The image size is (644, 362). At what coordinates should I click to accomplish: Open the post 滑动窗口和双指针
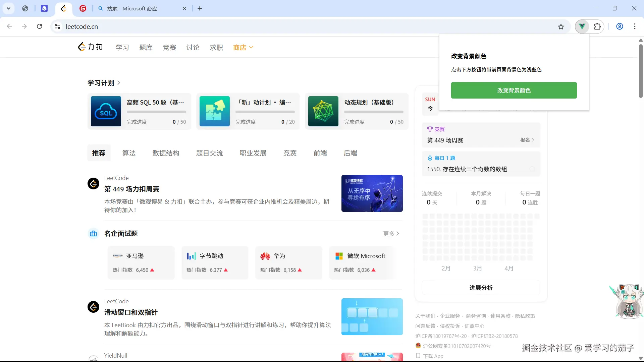(x=131, y=312)
